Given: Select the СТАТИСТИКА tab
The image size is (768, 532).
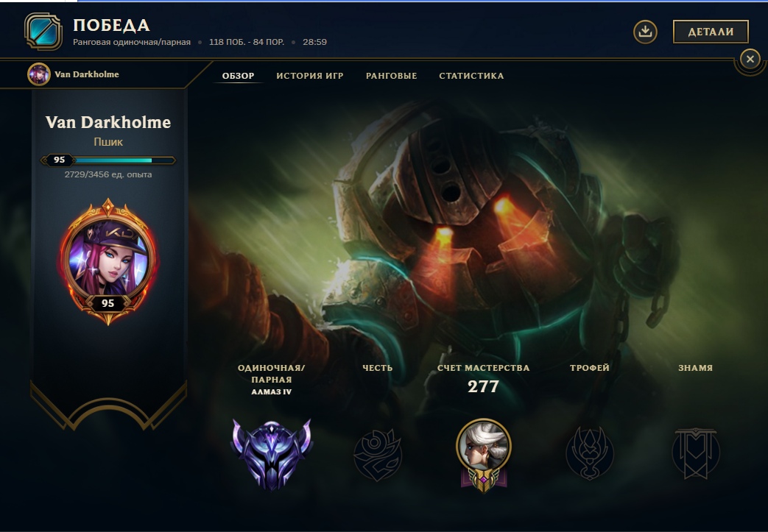Looking at the screenshot, I should pyautogui.click(x=471, y=76).
